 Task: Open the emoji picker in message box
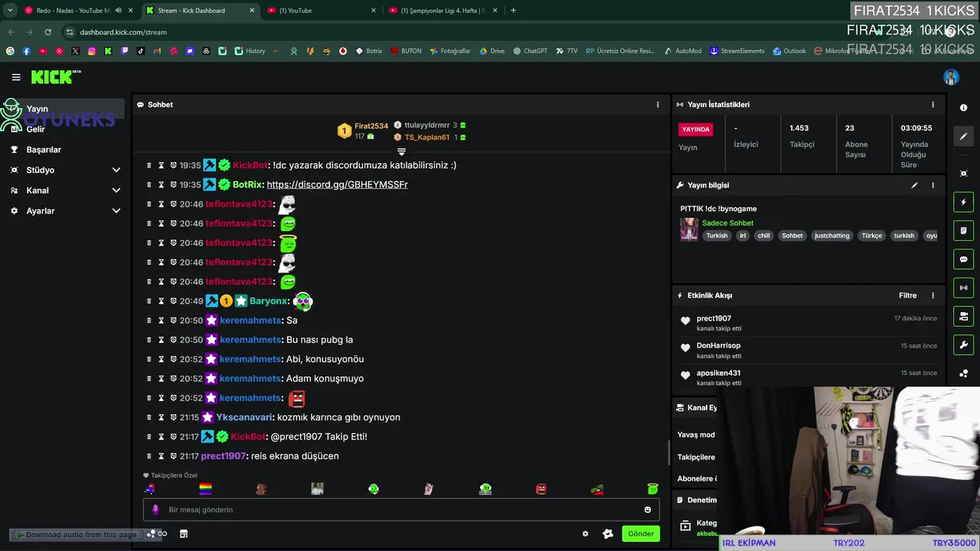click(x=648, y=510)
